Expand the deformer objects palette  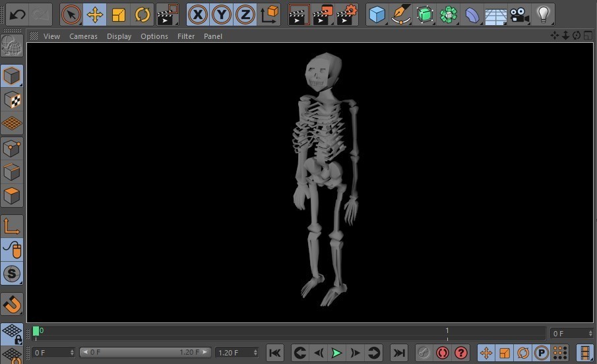coord(472,15)
